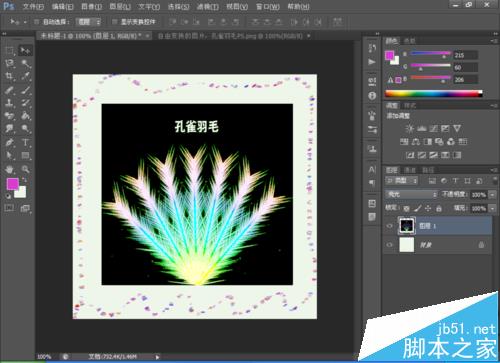Add a Channel Mixer adjustment

[x=451, y=142]
